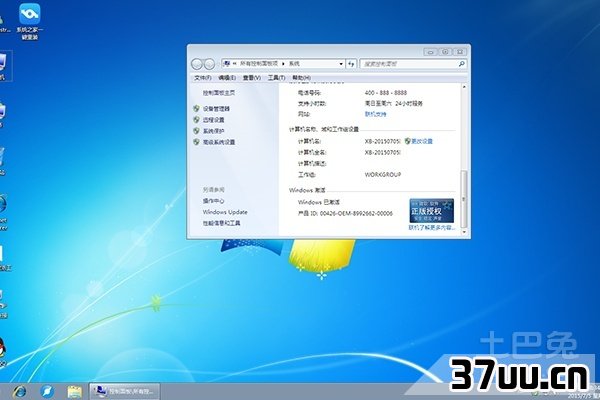Open 高级系统设置 from the sidebar
The width and height of the screenshot is (600, 400).
[219, 142]
